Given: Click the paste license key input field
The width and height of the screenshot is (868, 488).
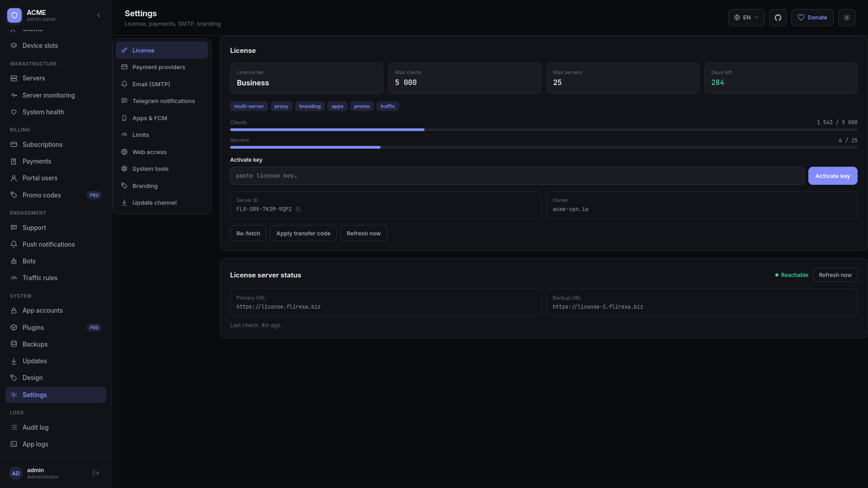Looking at the screenshot, I should pos(517,176).
